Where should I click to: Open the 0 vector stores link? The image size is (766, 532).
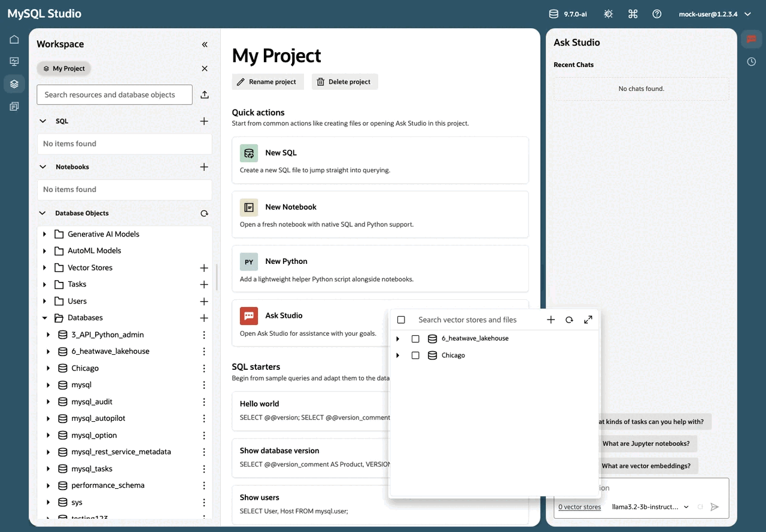pyautogui.click(x=579, y=507)
